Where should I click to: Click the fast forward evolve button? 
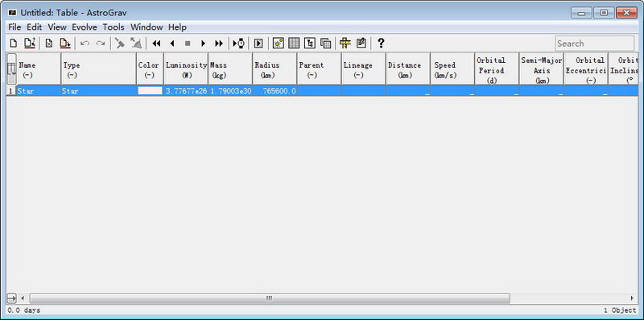tap(219, 44)
